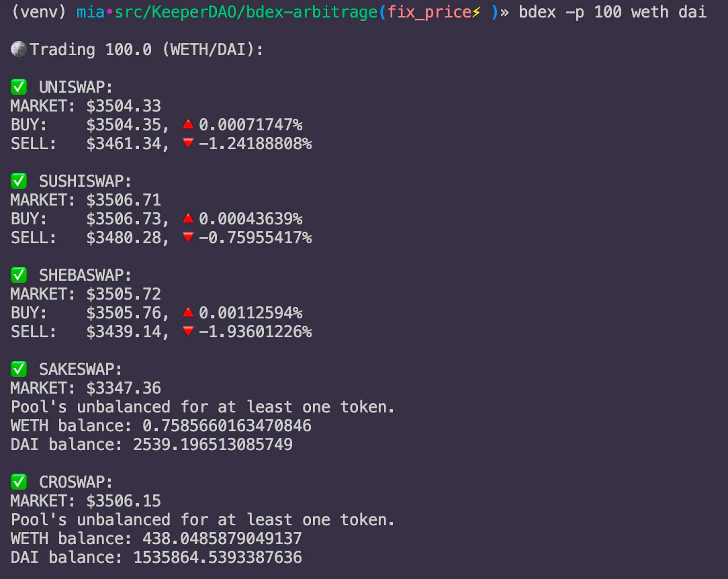Click the red down triangle on Shebaswap SELL

[188, 331]
